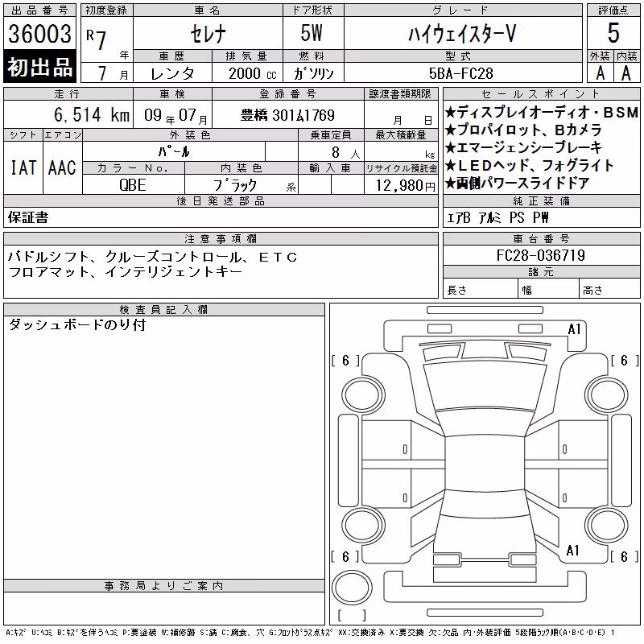The width and height of the screenshot is (644, 644).
Task: Select the grade ハイウェイスター-V
Action: tap(462, 34)
